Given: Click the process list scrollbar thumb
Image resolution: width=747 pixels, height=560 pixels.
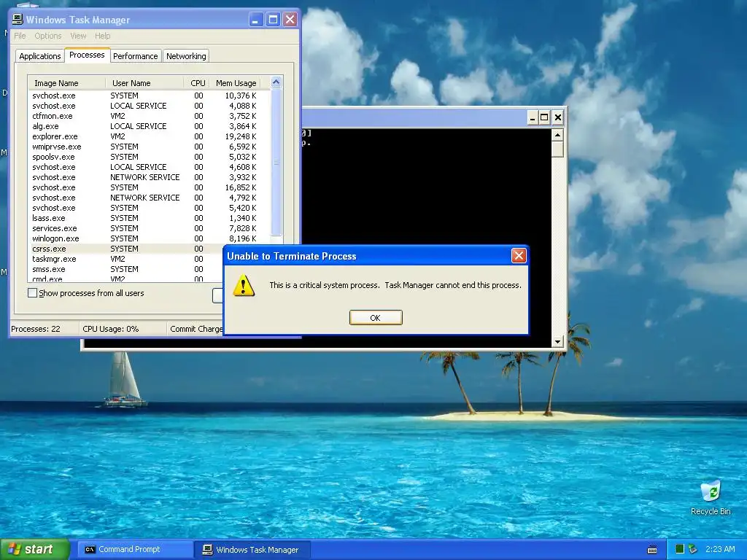Looking at the screenshot, I should pos(276,162).
